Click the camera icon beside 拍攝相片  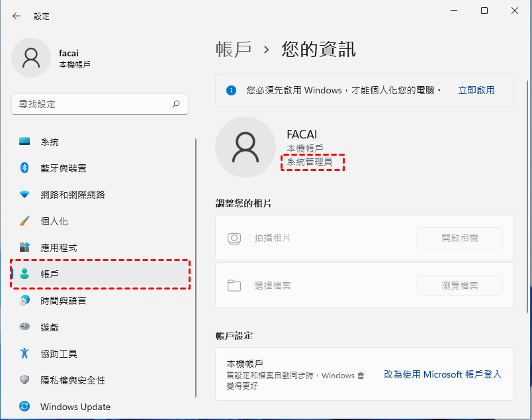tap(234, 238)
